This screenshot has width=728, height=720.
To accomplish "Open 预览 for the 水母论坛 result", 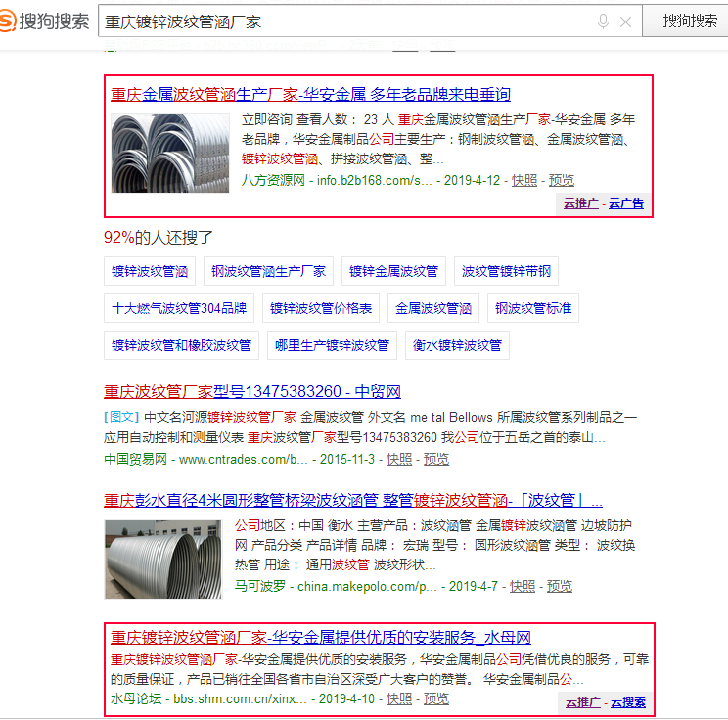I will pos(436,699).
